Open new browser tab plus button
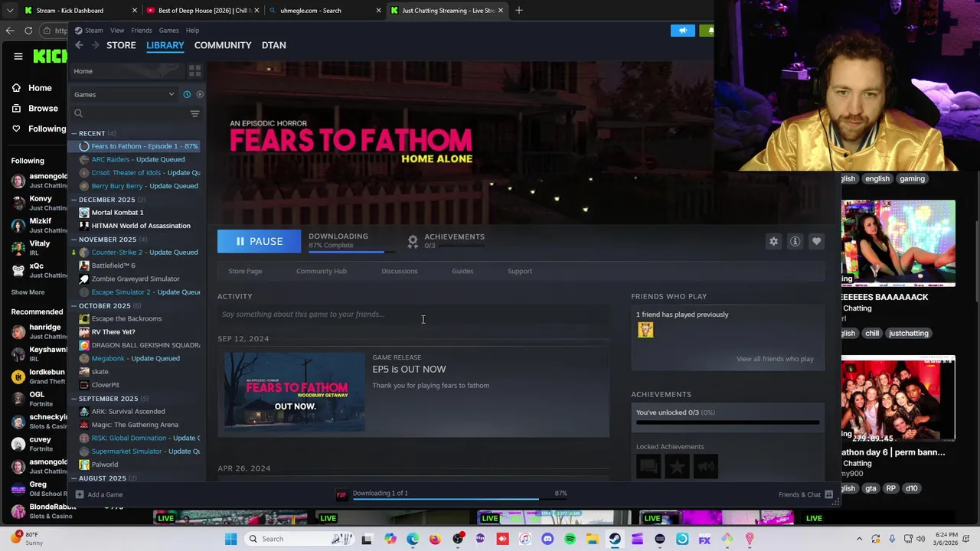Viewport: 980px width, 551px height. pos(518,11)
